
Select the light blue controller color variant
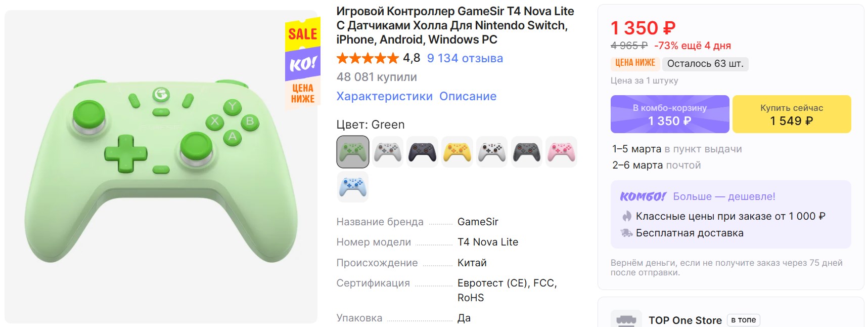click(352, 187)
